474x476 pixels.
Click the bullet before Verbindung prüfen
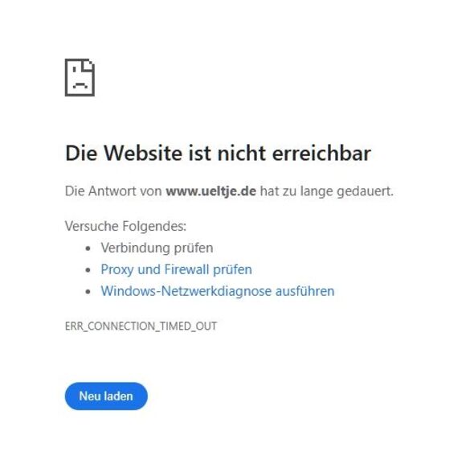88,248
